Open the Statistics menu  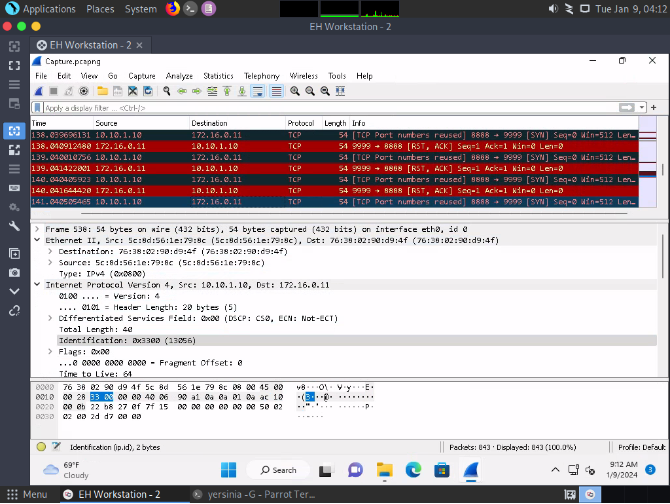(218, 76)
